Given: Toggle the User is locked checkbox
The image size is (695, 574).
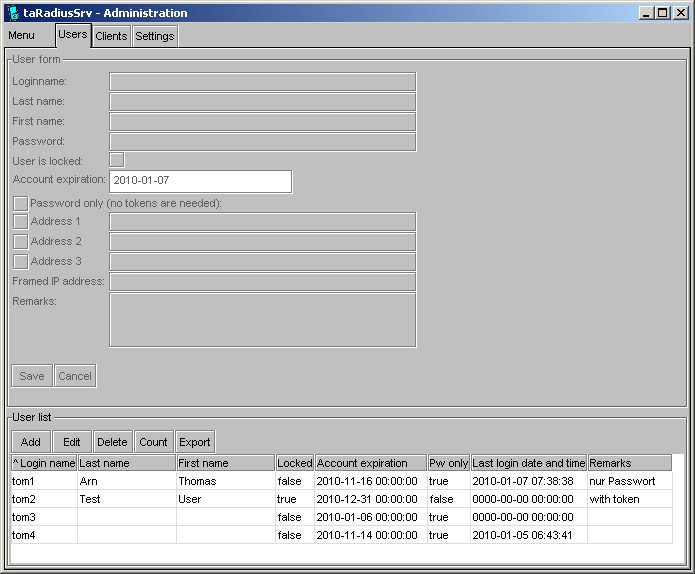Looking at the screenshot, I should pyautogui.click(x=117, y=160).
